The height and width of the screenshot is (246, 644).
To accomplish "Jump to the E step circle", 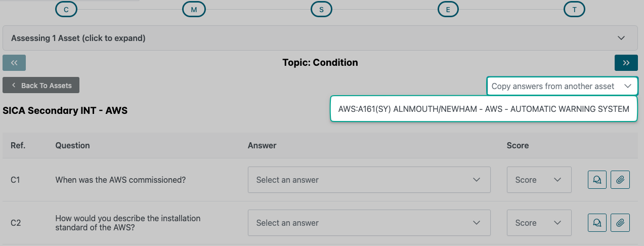I will pyautogui.click(x=448, y=9).
